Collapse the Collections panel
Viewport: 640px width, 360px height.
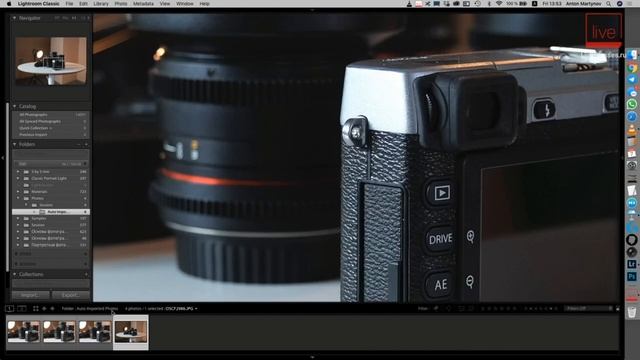(14, 274)
